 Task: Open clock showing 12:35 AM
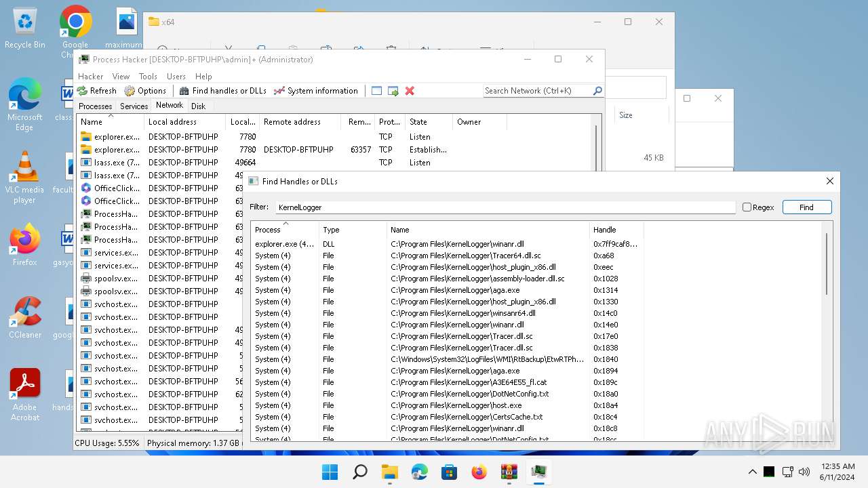pos(837,472)
